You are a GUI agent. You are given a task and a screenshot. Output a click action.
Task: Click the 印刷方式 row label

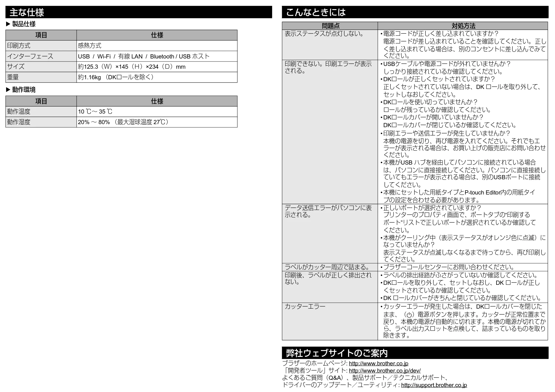[x=41, y=46]
